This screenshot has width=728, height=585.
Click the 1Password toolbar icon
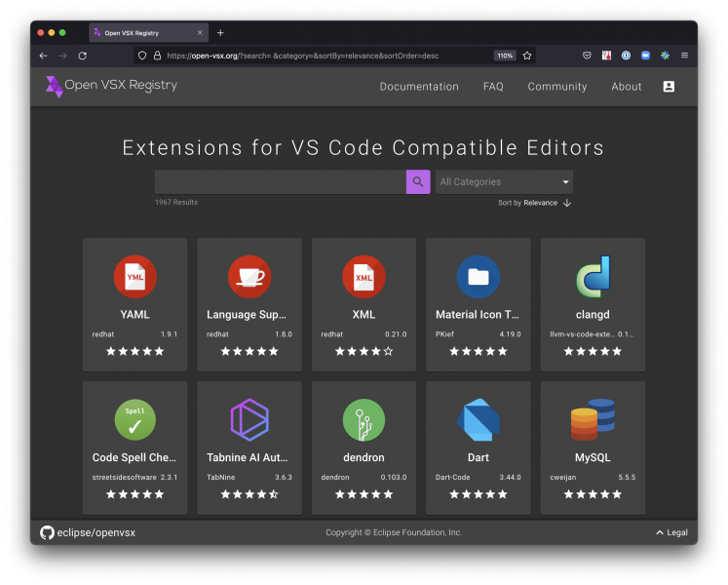click(626, 56)
